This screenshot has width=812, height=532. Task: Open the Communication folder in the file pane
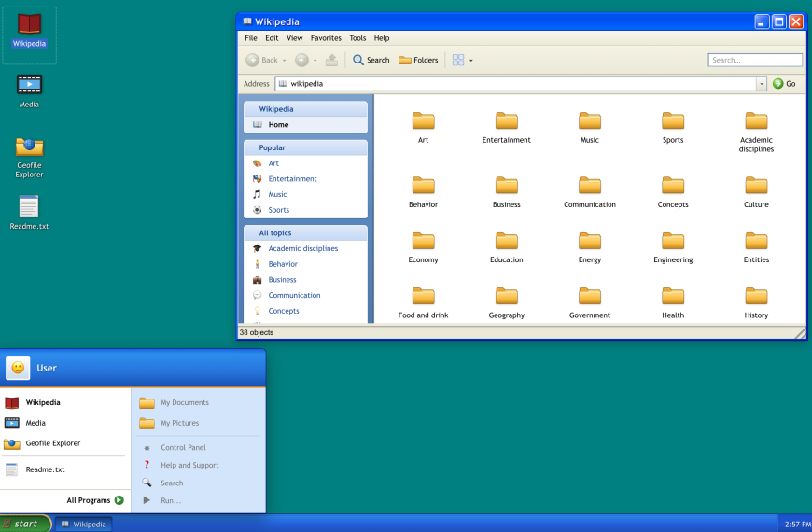(590, 192)
